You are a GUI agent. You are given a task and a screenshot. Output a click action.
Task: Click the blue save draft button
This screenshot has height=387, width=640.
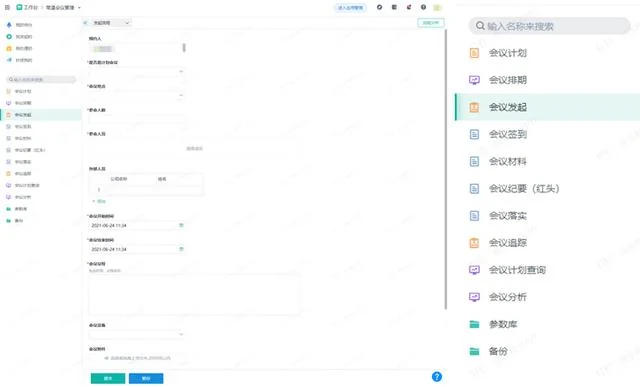click(146, 378)
